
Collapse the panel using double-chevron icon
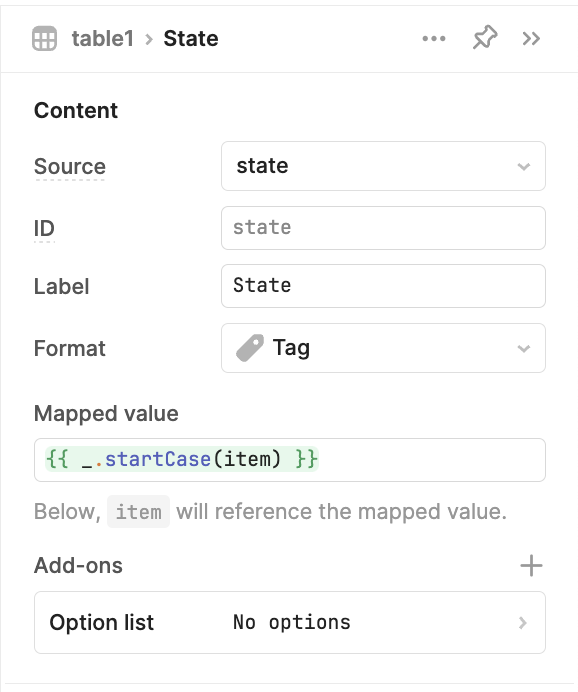click(531, 39)
